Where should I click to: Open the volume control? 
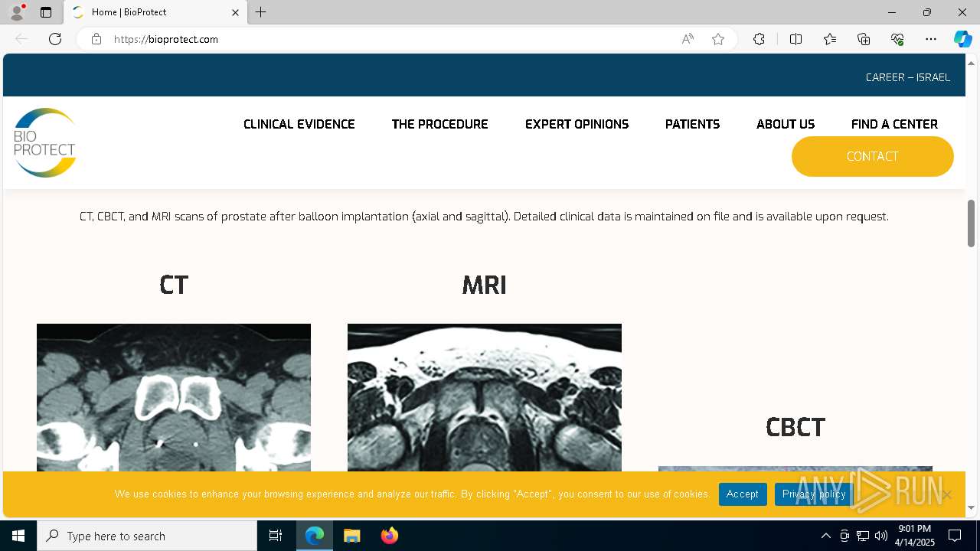tap(881, 536)
